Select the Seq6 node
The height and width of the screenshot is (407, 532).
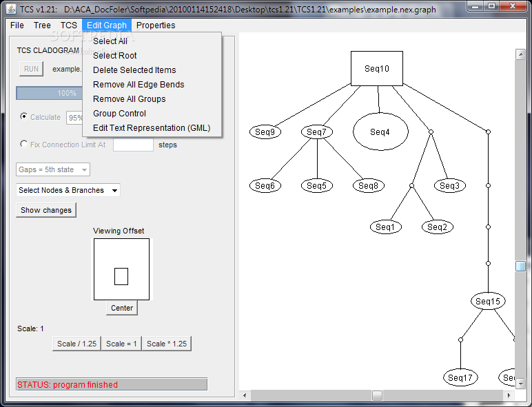point(265,186)
